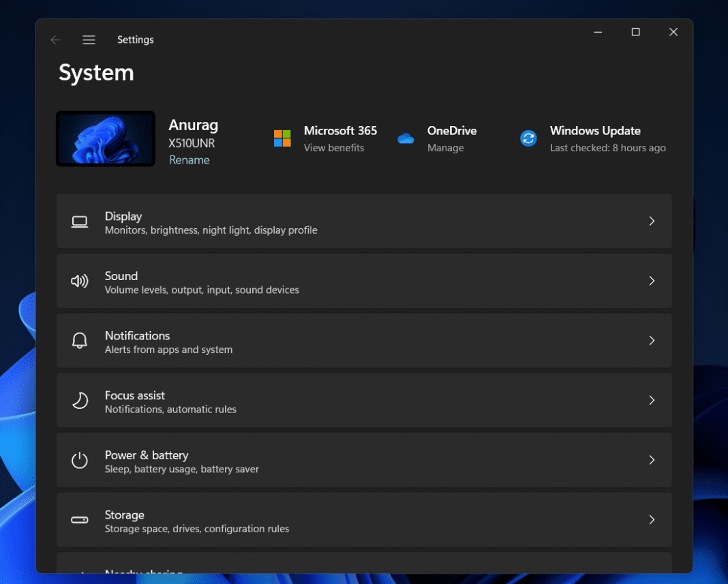Open the hamburger navigation menu
Screen dimensions: 728x584
tap(89, 40)
